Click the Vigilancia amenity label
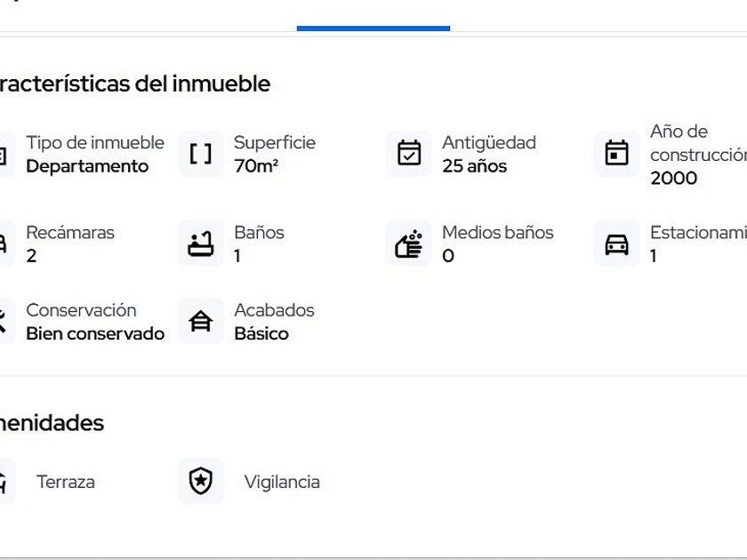 tap(282, 482)
